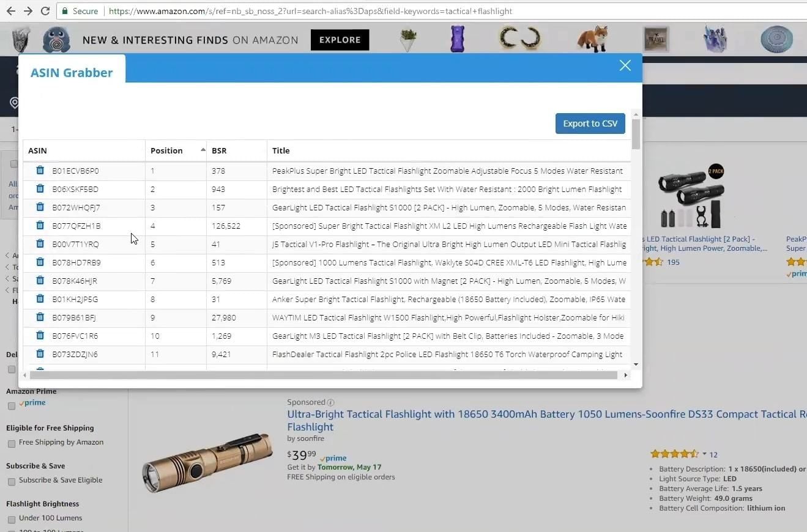Close the ASIN Grabber dialog

[x=625, y=65]
